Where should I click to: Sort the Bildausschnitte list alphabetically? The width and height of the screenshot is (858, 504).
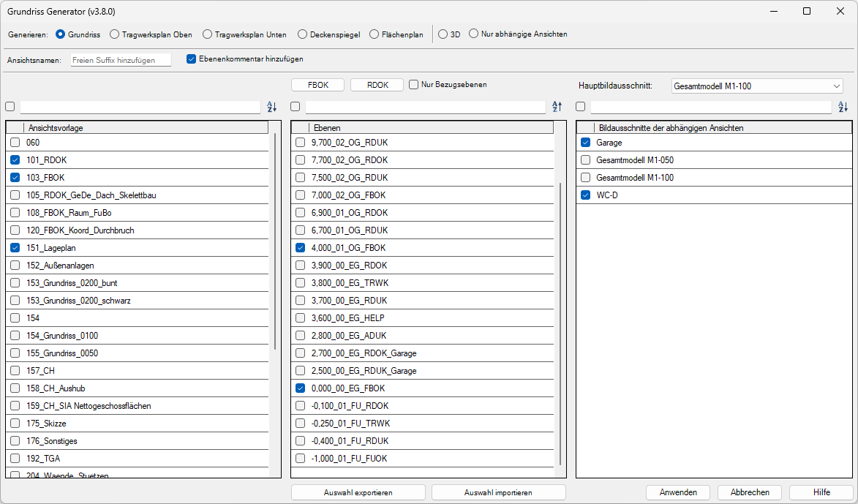tap(843, 107)
